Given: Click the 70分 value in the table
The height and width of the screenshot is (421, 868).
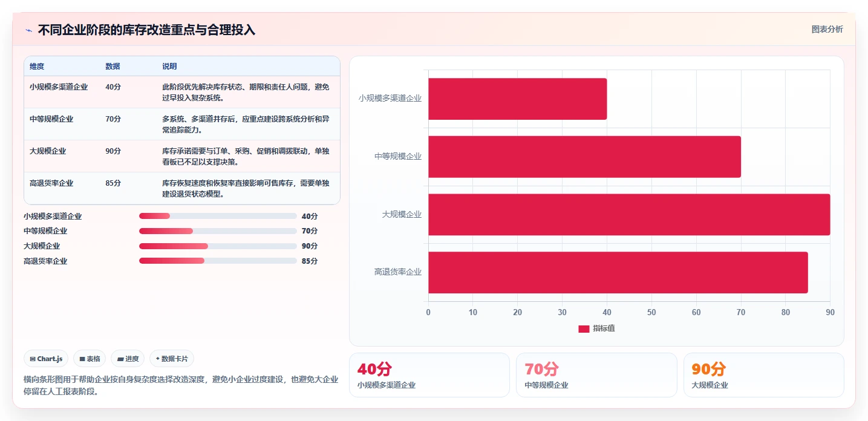Looking at the screenshot, I should click(x=113, y=119).
